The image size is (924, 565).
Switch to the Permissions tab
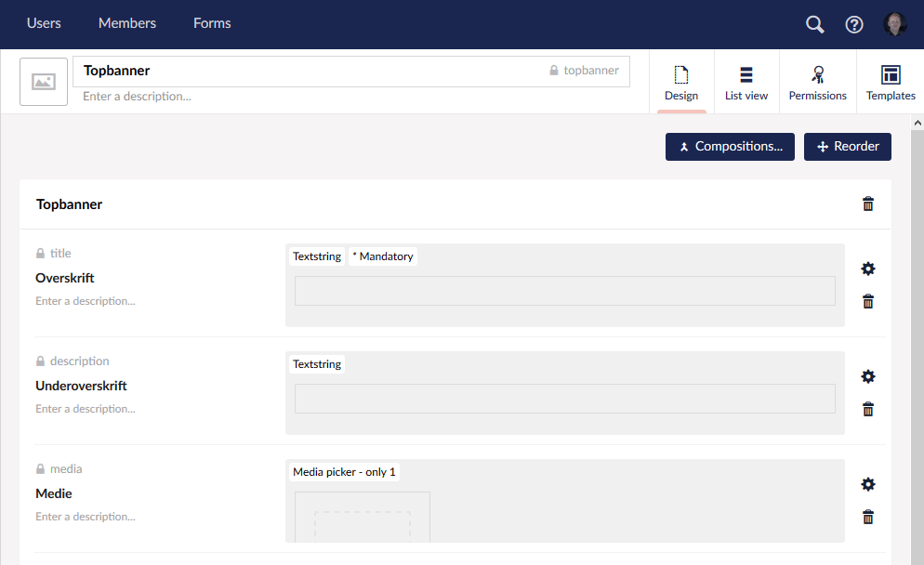tap(817, 82)
